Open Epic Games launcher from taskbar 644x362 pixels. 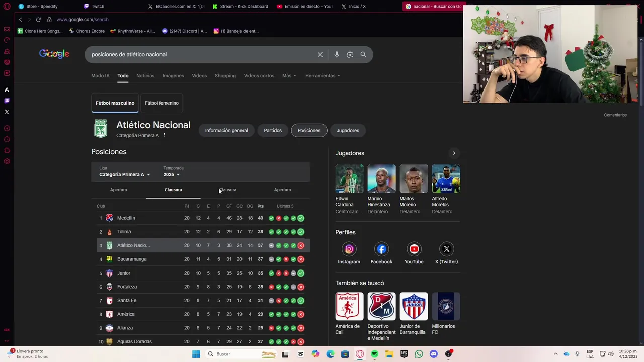[404, 354]
